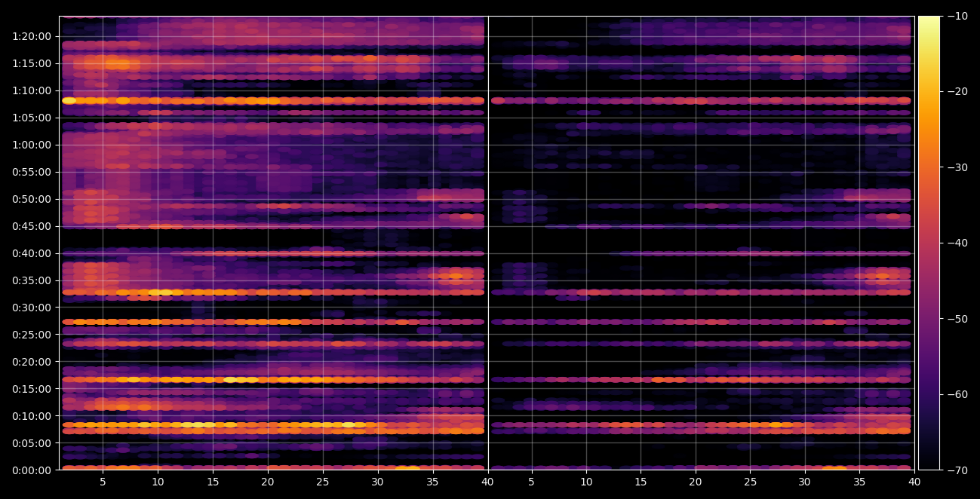Click x-axis label 35 of right heatmap
The width and height of the screenshot is (980, 499).
click(860, 482)
